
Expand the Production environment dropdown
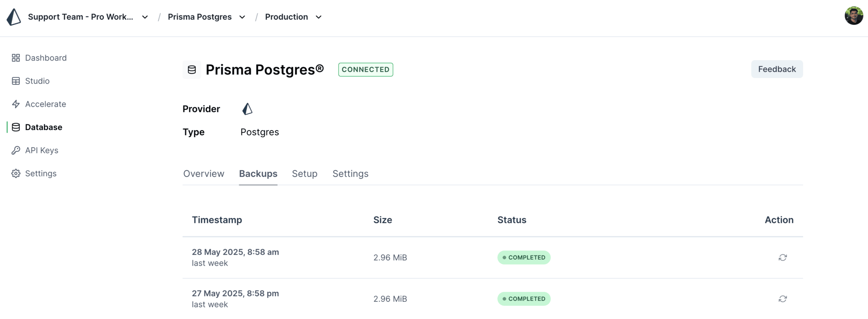[318, 17]
